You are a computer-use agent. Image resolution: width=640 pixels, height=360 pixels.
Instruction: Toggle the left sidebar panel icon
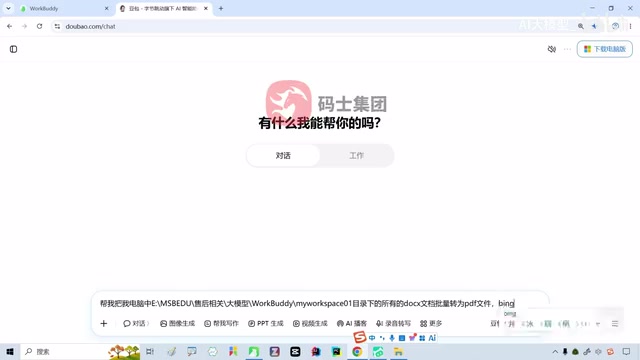(x=13, y=49)
